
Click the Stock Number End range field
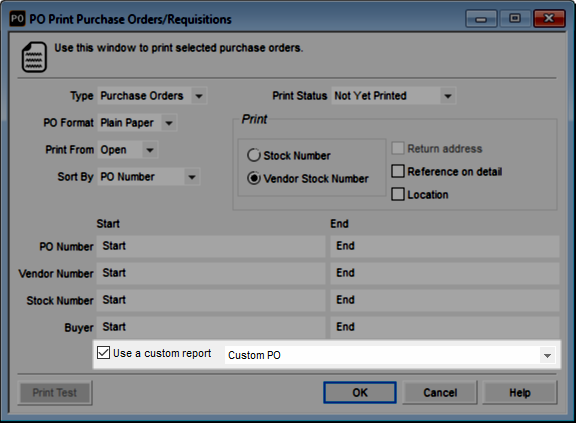click(444, 300)
